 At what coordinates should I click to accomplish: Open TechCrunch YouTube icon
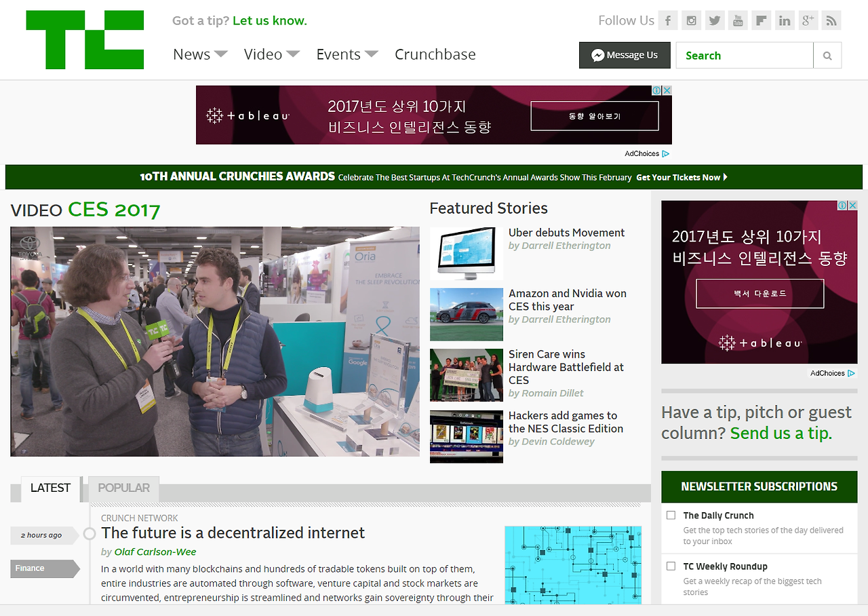(738, 20)
